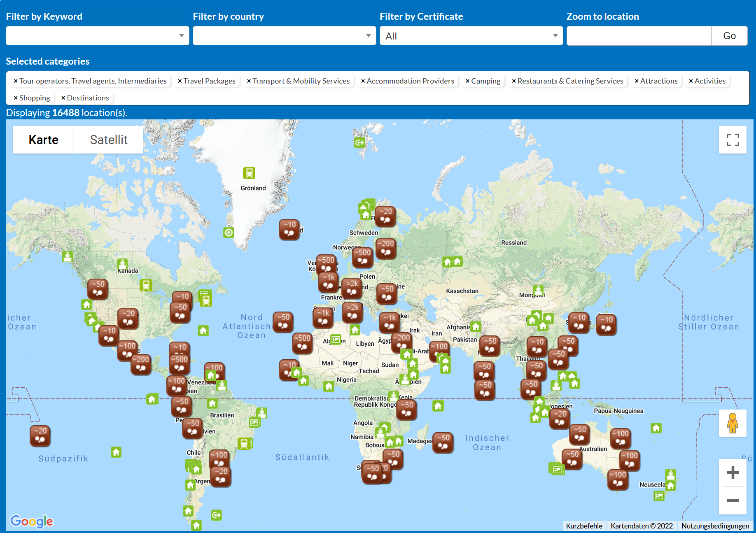Click the Zoom to location input field

coord(639,36)
